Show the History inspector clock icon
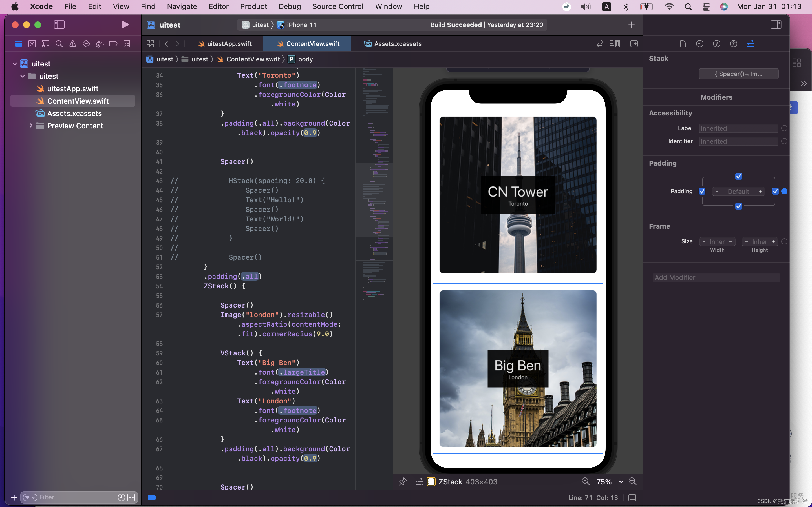Viewport: 812px width, 507px height. (x=700, y=44)
